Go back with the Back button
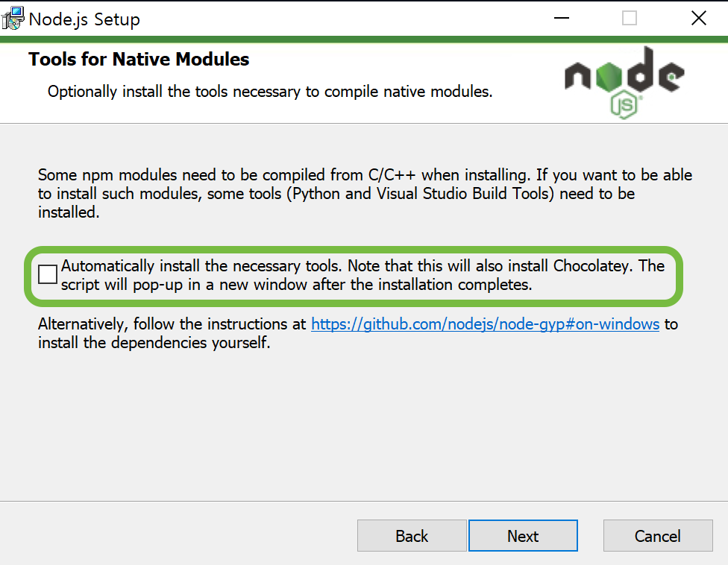 [412, 536]
